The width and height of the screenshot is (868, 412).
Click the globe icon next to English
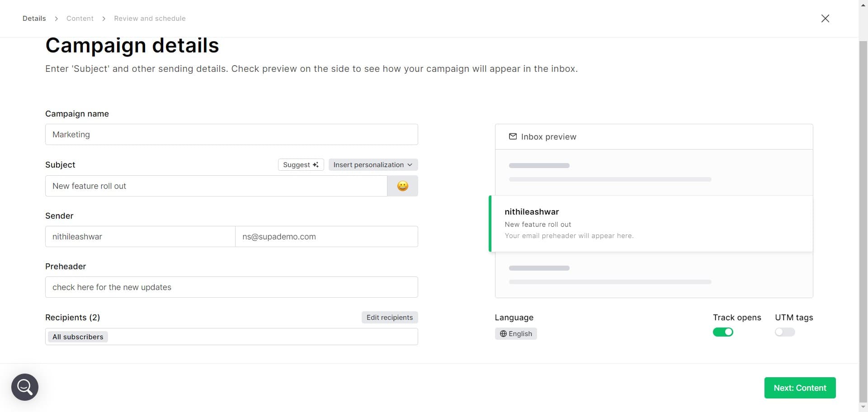503,333
